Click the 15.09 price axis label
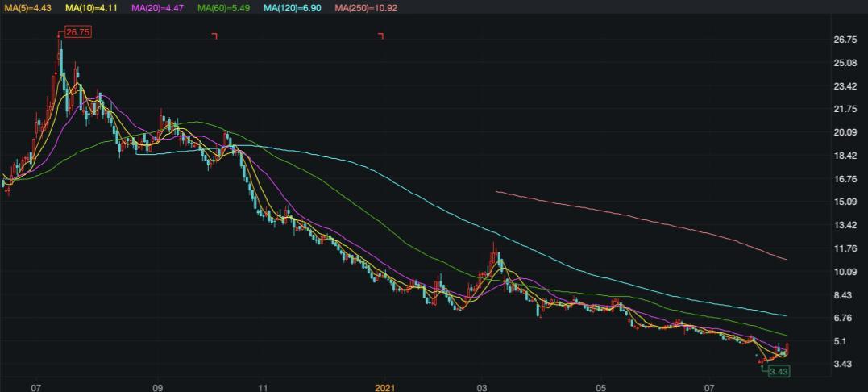The height and width of the screenshot is (392, 868). click(845, 202)
